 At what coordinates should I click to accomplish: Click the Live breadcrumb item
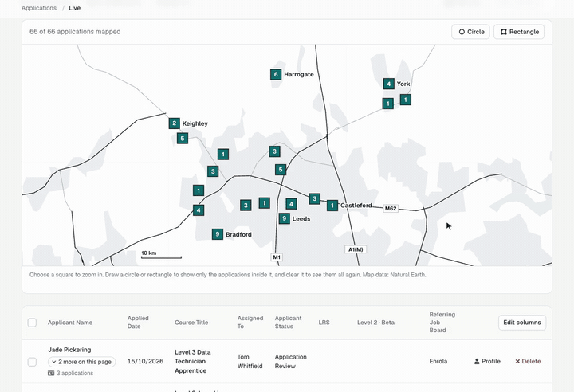[x=75, y=8]
